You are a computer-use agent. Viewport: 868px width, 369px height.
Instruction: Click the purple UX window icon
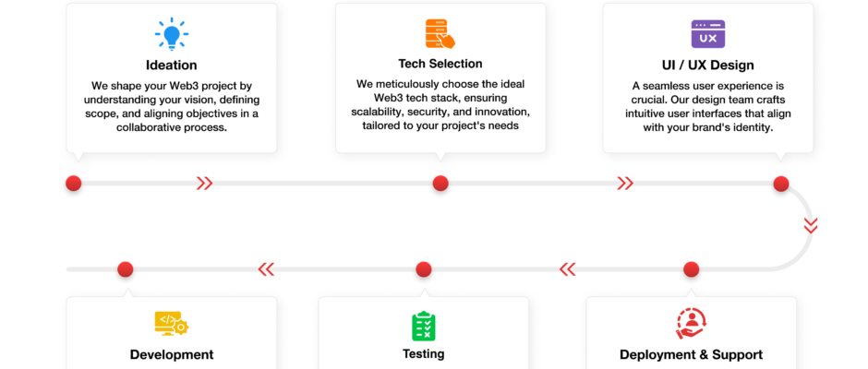click(x=708, y=34)
